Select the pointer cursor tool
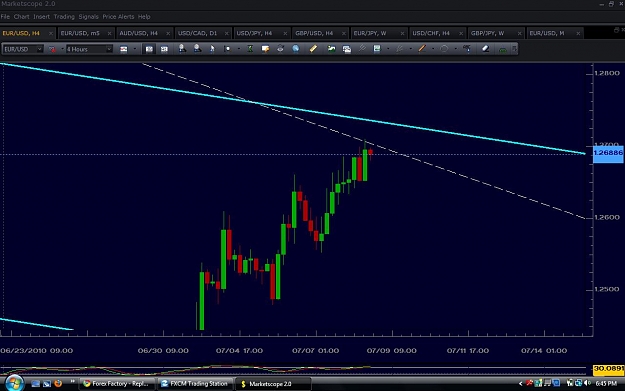The height and width of the screenshot is (391, 625). pyautogui.click(x=212, y=49)
